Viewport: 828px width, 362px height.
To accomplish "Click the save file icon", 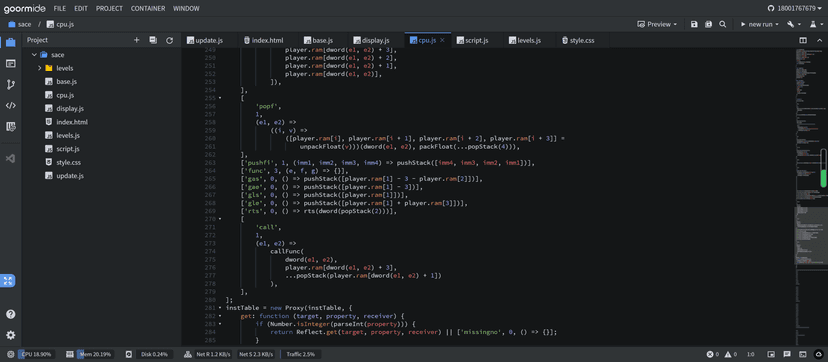I will point(694,24).
